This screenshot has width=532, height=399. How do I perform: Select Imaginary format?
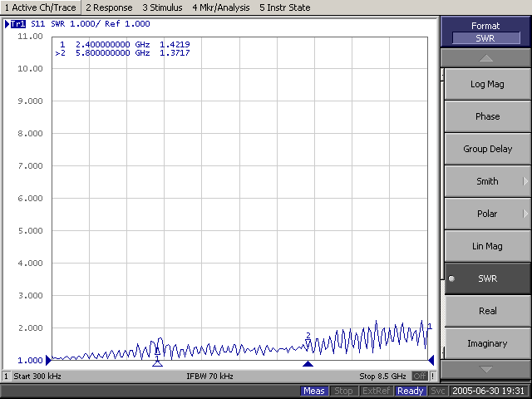pos(487,343)
